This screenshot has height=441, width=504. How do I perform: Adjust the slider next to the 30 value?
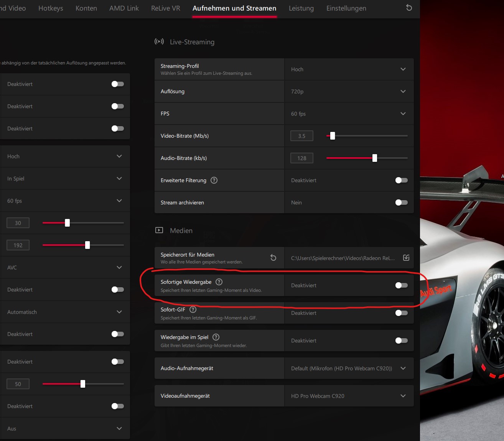tap(68, 223)
